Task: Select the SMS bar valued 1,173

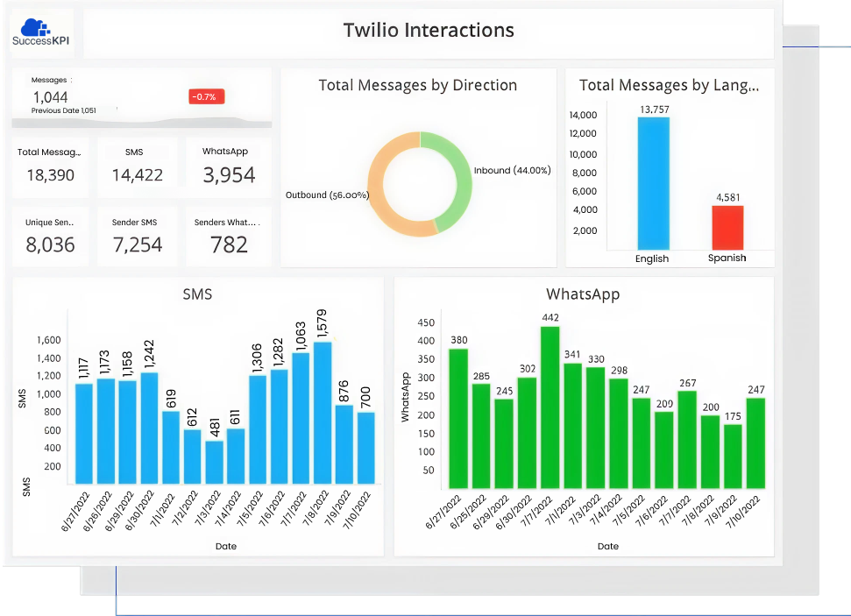Action: [106, 431]
